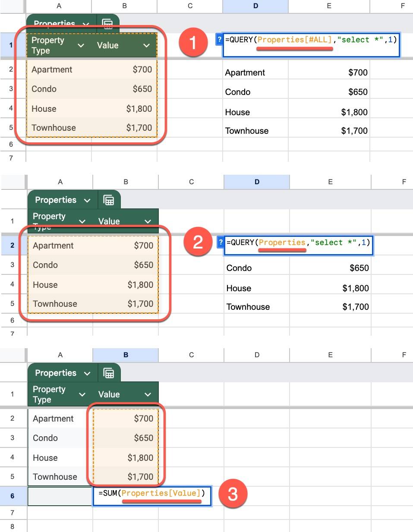Open Properties table menu chevron in bottom sheet

coord(87,374)
